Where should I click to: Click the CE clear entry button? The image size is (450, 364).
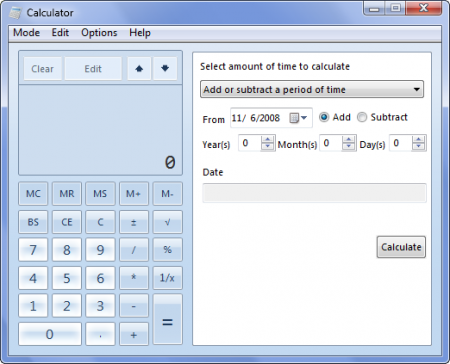(67, 222)
